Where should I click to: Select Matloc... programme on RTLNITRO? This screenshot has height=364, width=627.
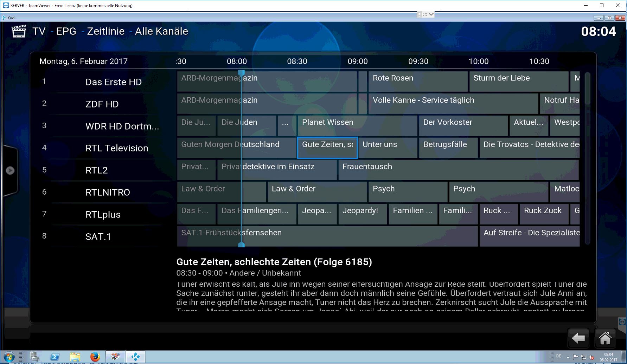[565, 192]
